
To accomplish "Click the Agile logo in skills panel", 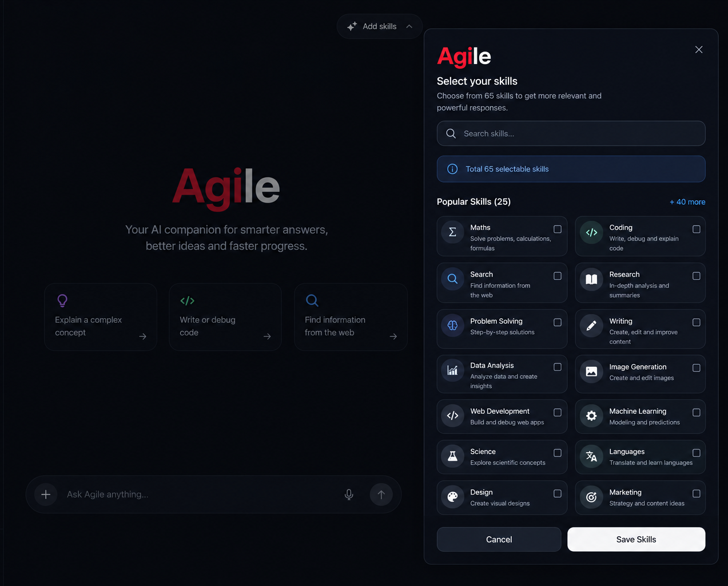I will 464,57.
